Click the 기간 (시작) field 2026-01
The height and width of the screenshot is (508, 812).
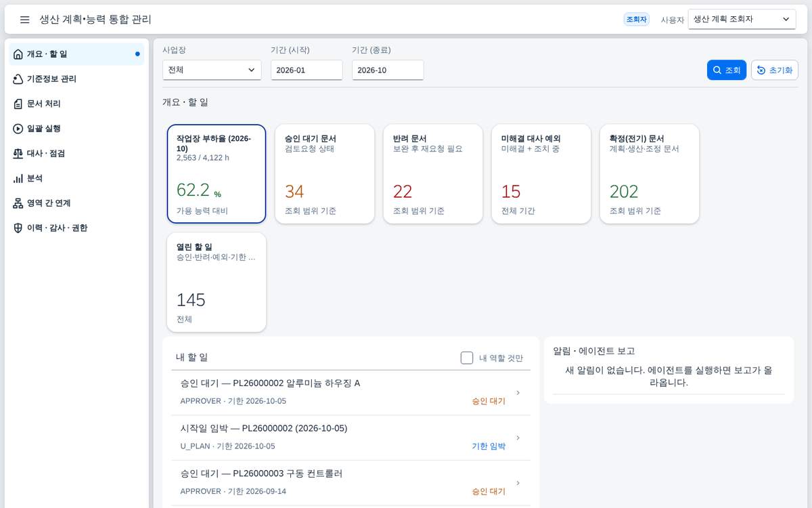307,70
